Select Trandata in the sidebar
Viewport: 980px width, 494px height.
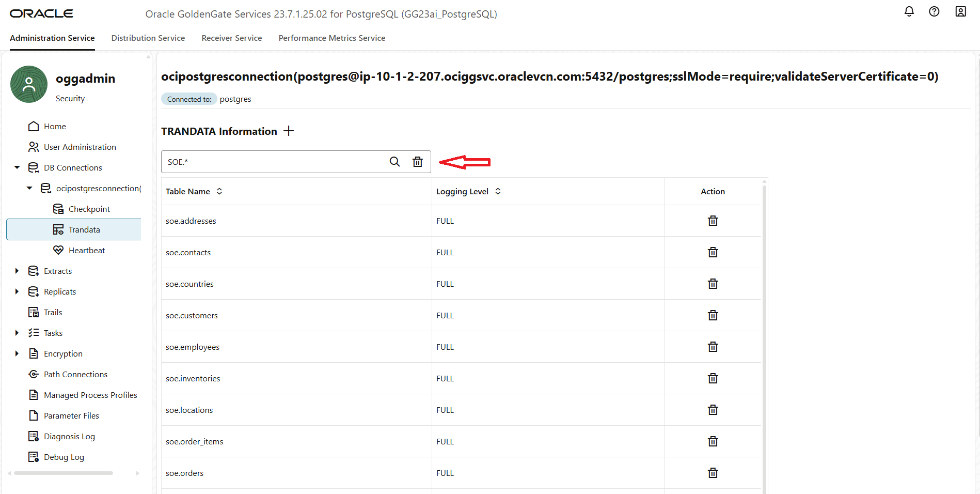(74, 229)
